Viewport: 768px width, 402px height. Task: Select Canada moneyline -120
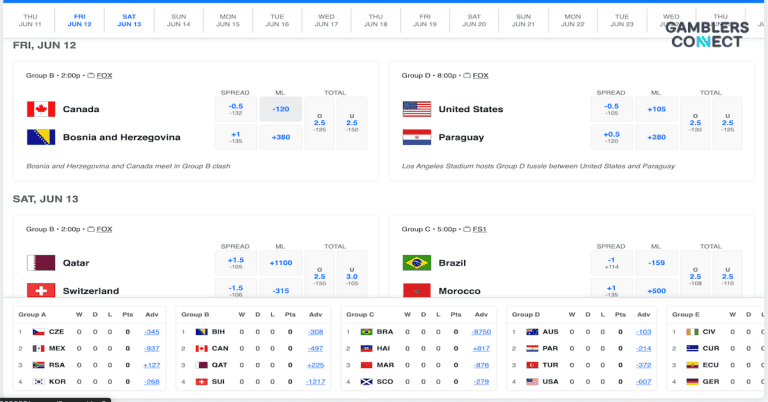281,109
